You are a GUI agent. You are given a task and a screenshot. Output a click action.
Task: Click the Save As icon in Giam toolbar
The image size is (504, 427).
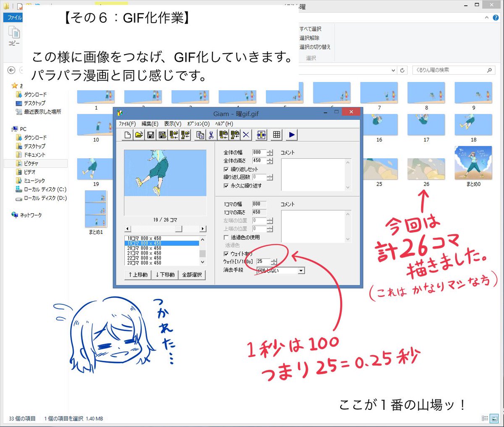[x=162, y=135]
